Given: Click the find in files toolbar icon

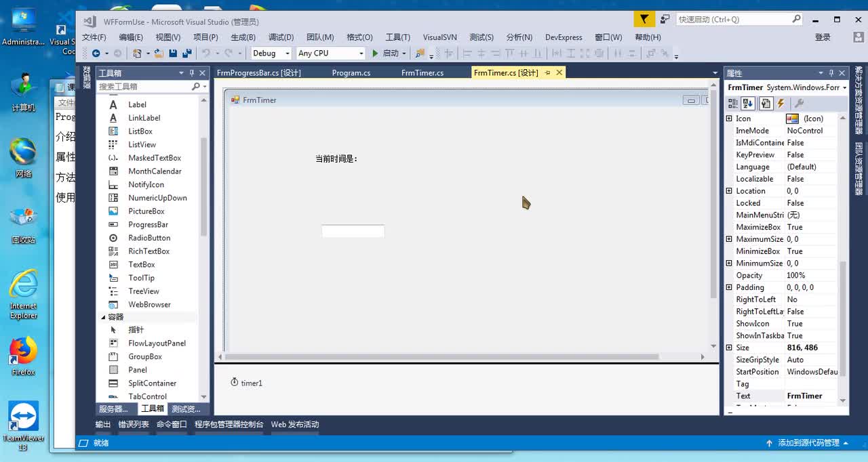Looking at the screenshot, I should pos(420,53).
